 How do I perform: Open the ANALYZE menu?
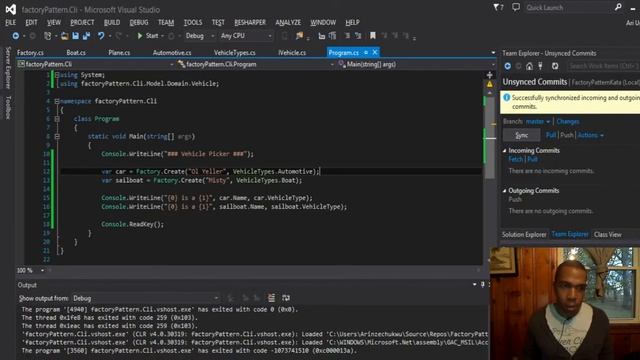click(288, 22)
